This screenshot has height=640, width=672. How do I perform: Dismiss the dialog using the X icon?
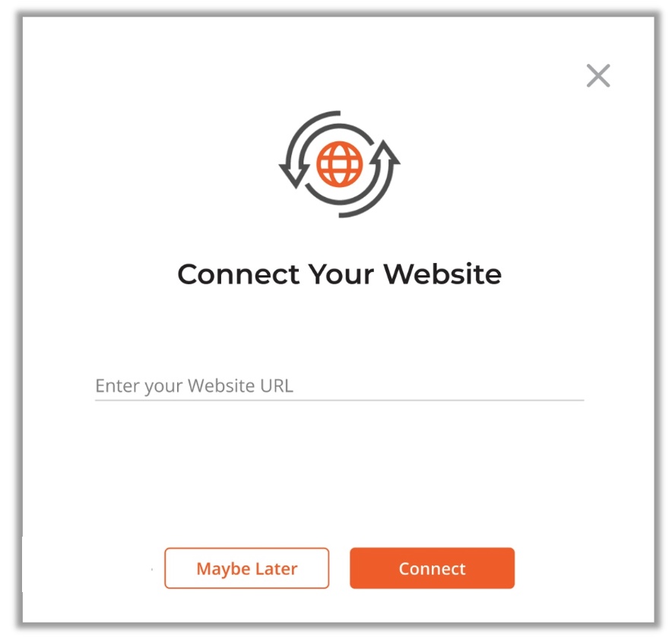pyautogui.click(x=598, y=75)
